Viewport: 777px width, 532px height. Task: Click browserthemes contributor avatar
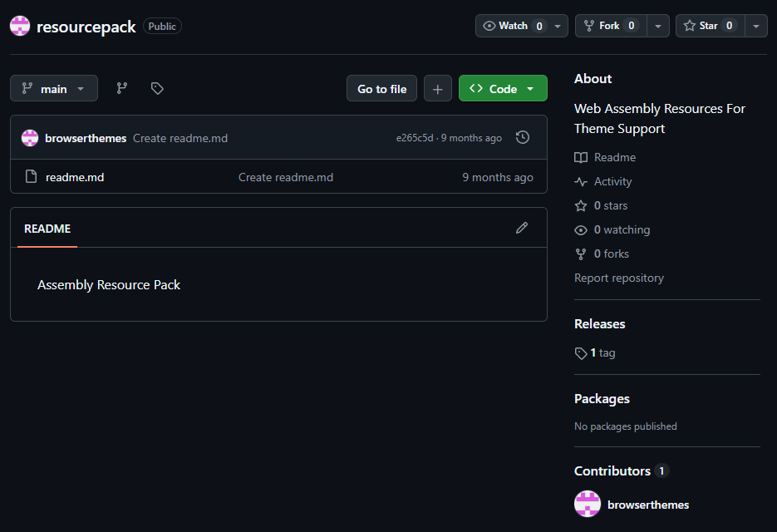coord(588,504)
